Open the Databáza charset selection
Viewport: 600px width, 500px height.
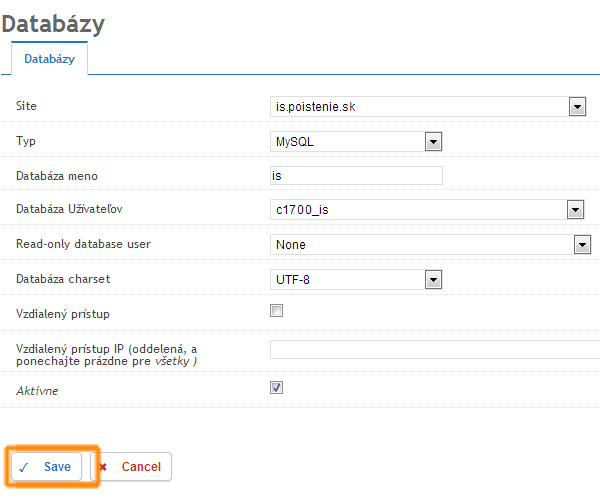(x=350, y=279)
